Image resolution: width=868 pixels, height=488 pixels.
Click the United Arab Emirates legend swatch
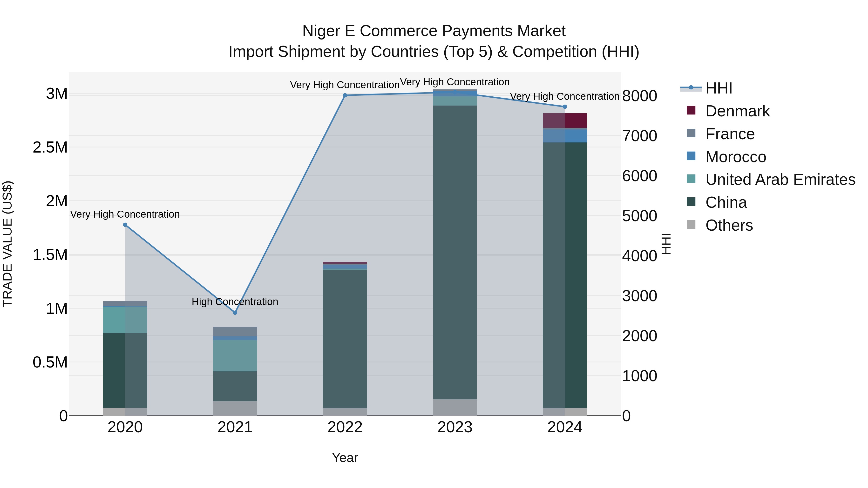pyautogui.click(x=691, y=179)
